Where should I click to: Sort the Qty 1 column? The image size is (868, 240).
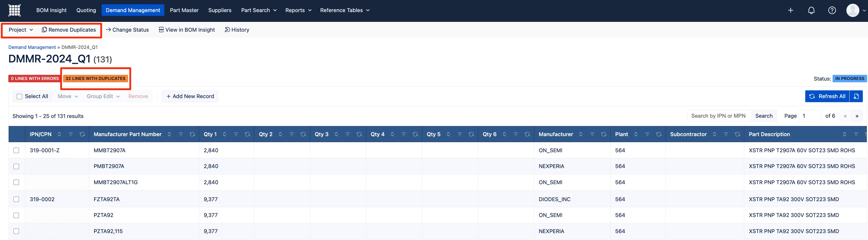click(x=224, y=134)
